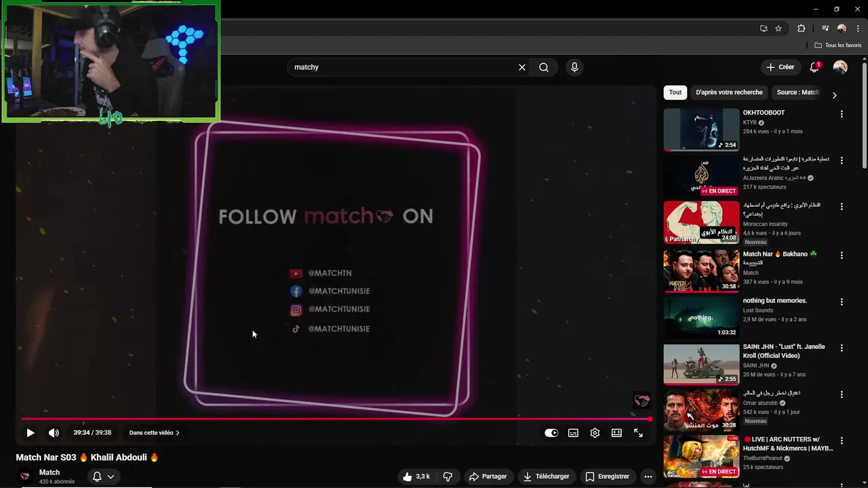Open the options menu for the Moroccan insanity video

click(x=842, y=207)
